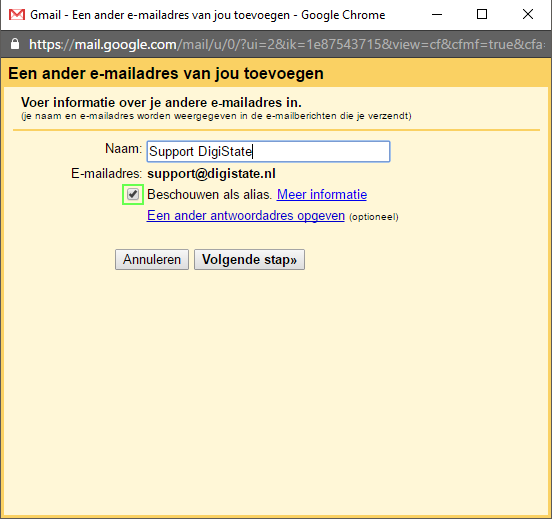The width and height of the screenshot is (552, 519).
Task: Maximize the Chrome popup window
Action: [482, 14]
